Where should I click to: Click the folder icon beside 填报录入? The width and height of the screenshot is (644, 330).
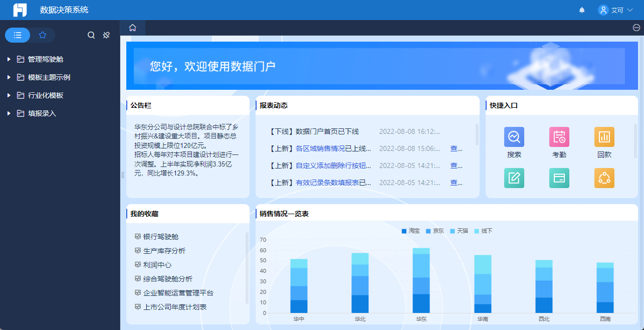pyautogui.click(x=21, y=113)
